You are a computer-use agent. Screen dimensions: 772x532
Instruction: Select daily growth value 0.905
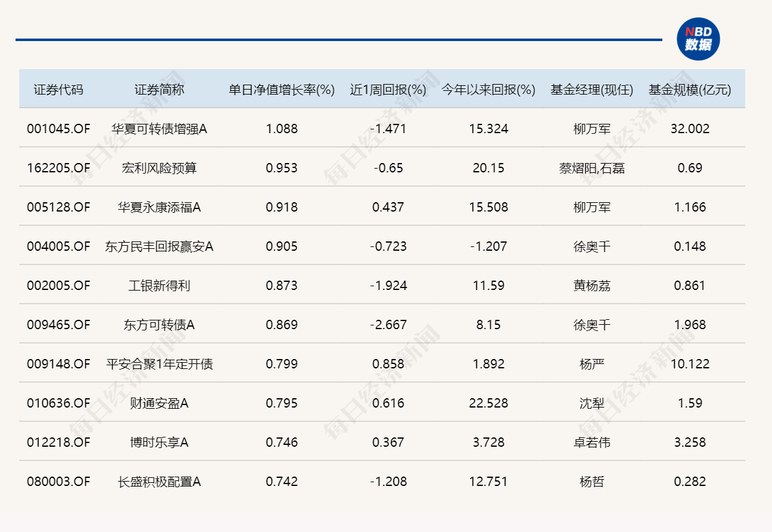tap(282, 246)
